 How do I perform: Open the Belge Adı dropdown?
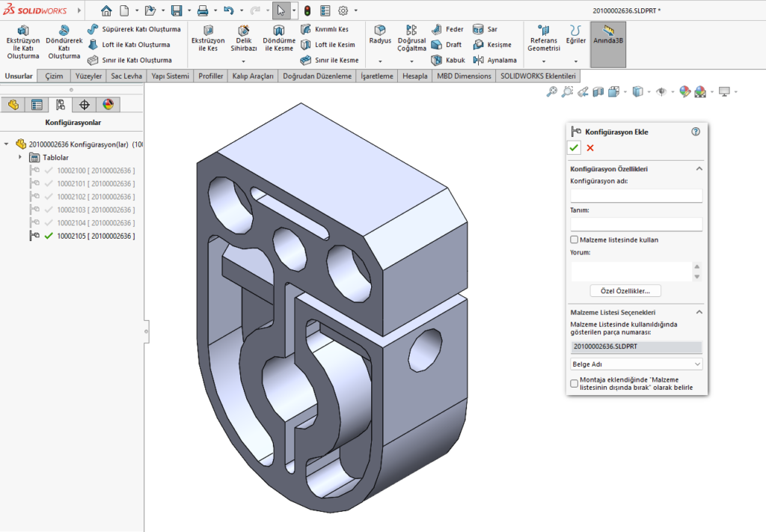(x=636, y=364)
